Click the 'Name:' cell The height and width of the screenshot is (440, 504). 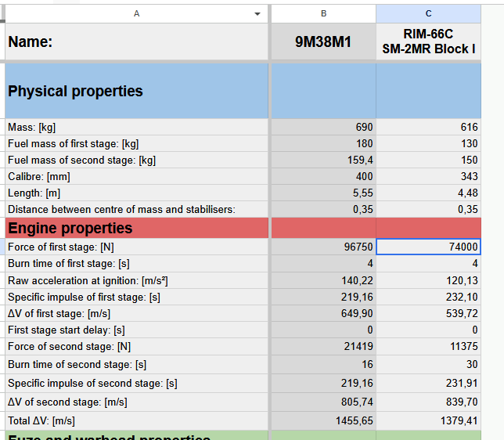click(137, 41)
